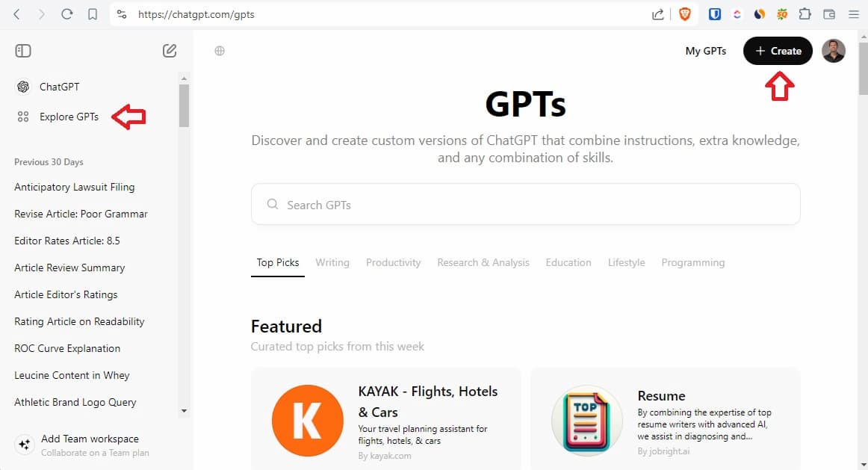Viewport: 868px width, 470px height.
Task: Click the Resume GPT card title
Action: click(662, 396)
